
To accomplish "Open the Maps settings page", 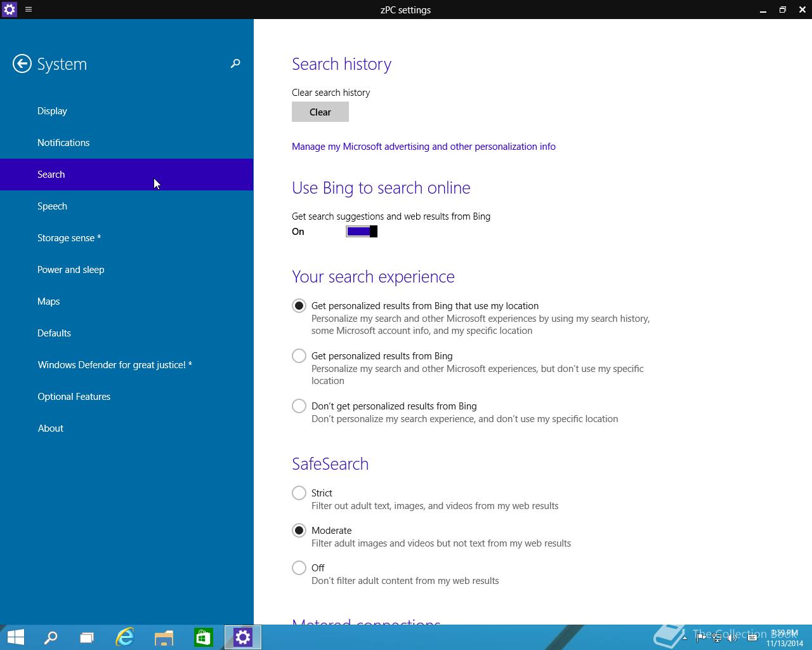I will (x=127, y=302).
